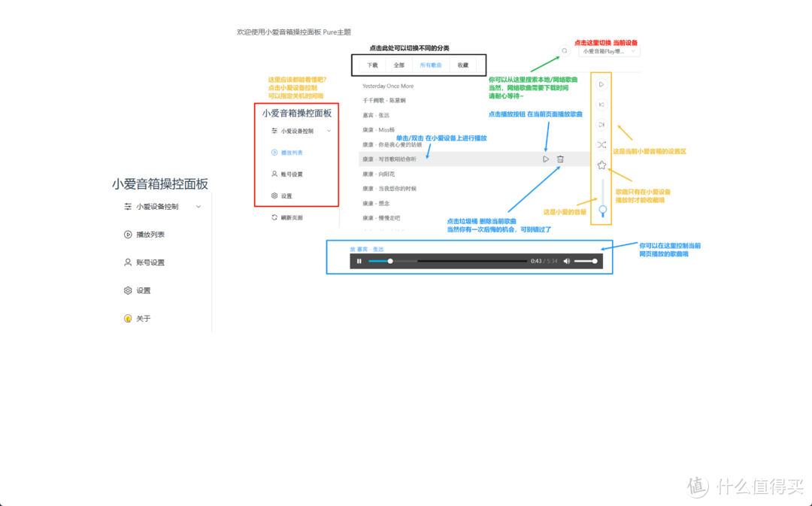Click the search magnifier icon
Image resolution: width=812 pixels, height=506 pixels.
pos(565,50)
